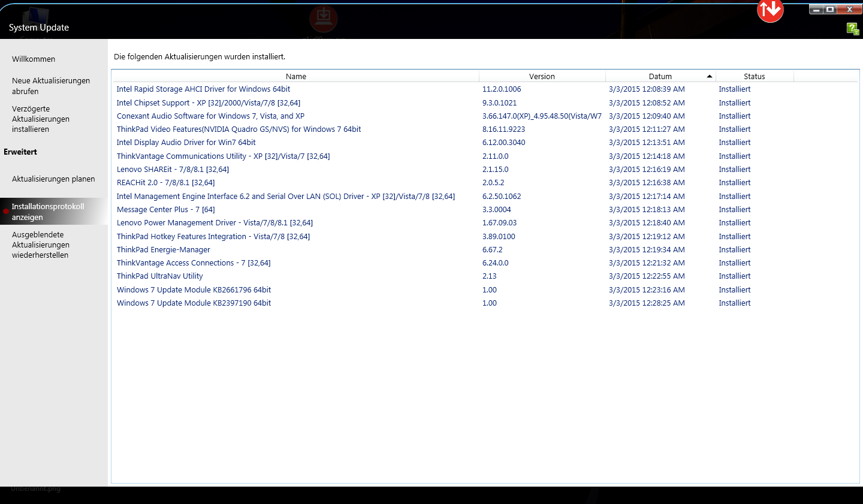Click version 8.16.11.9223 cell

click(x=503, y=129)
